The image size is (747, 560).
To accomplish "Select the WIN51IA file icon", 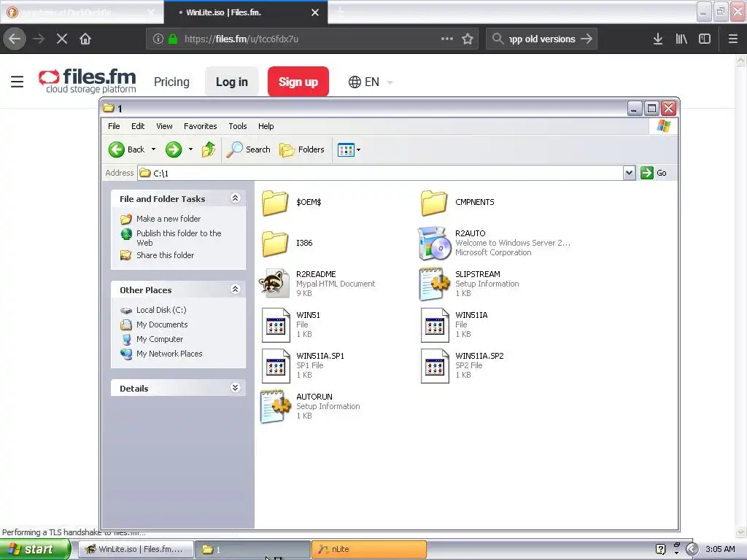I will 435,325.
